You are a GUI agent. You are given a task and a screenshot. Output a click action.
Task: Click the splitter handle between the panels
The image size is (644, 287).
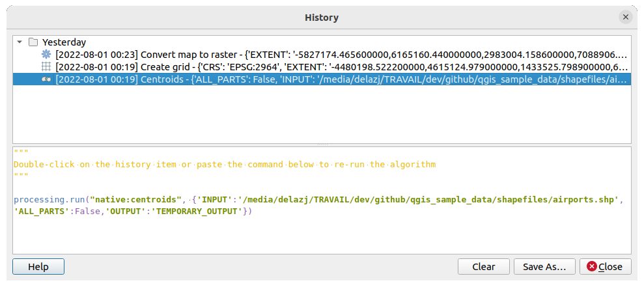[x=322, y=144]
